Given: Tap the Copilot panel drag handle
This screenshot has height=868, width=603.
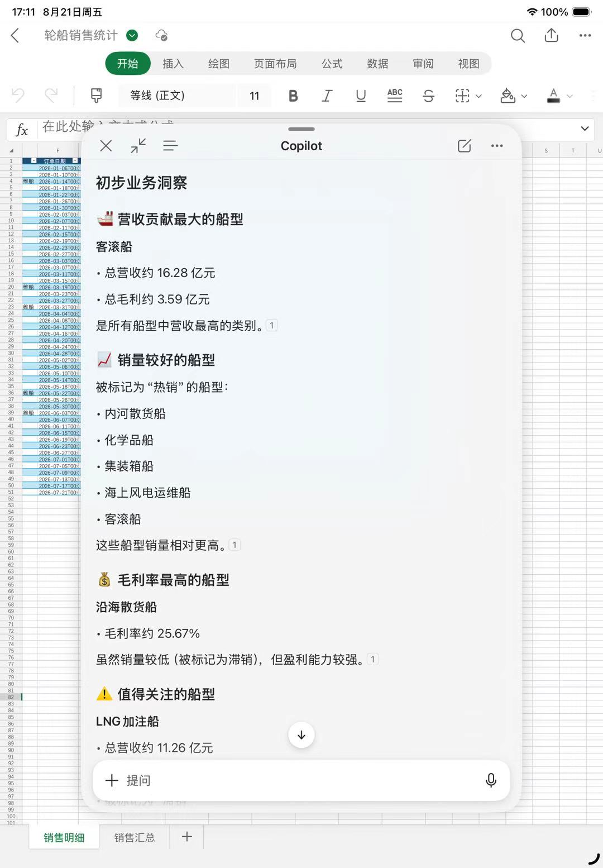Looking at the screenshot, I should click(301, 129).
